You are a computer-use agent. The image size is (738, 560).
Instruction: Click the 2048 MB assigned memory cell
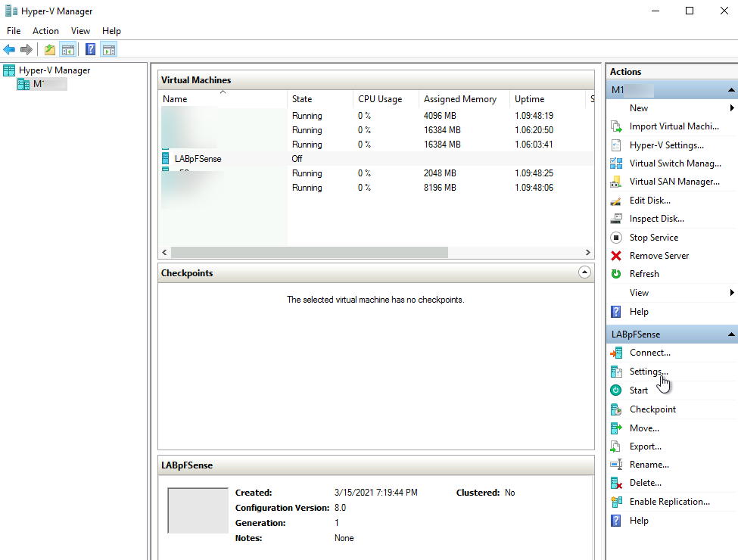[x=440, y=173]
